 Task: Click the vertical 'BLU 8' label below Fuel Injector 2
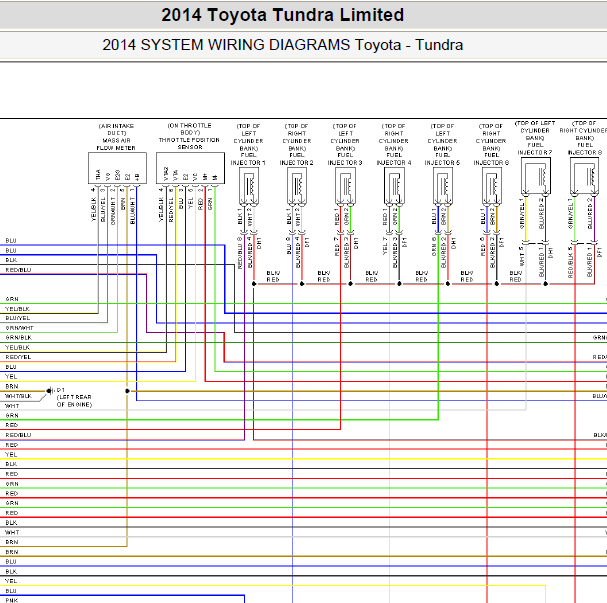(x=289, y=245)
